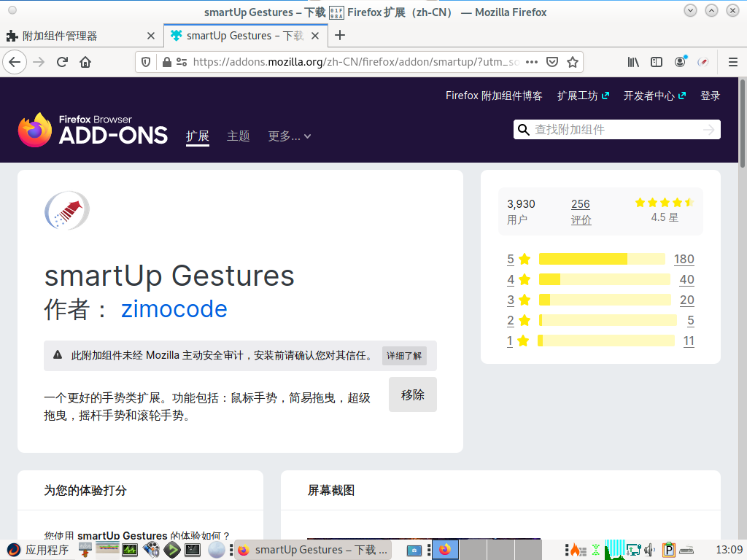Viewport: 747px width, 560px height.
Task: Launch the terminal from the panel
Action: point(193,550)
